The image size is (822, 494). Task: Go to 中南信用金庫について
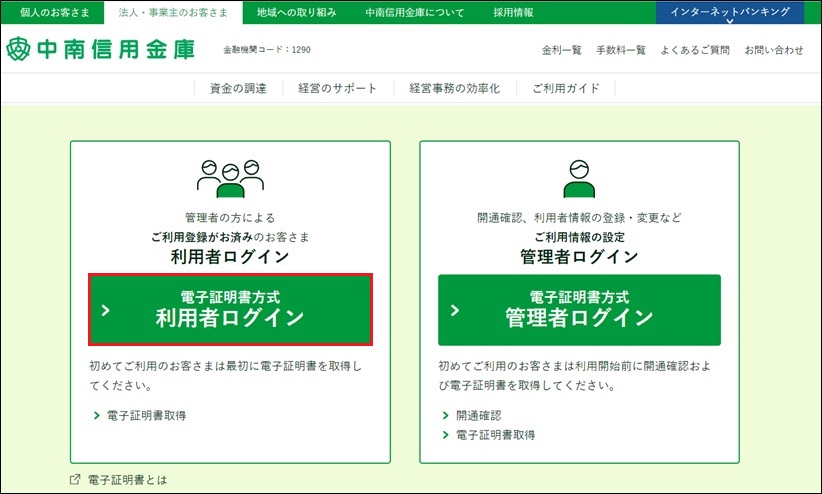[x=414, y=13]
